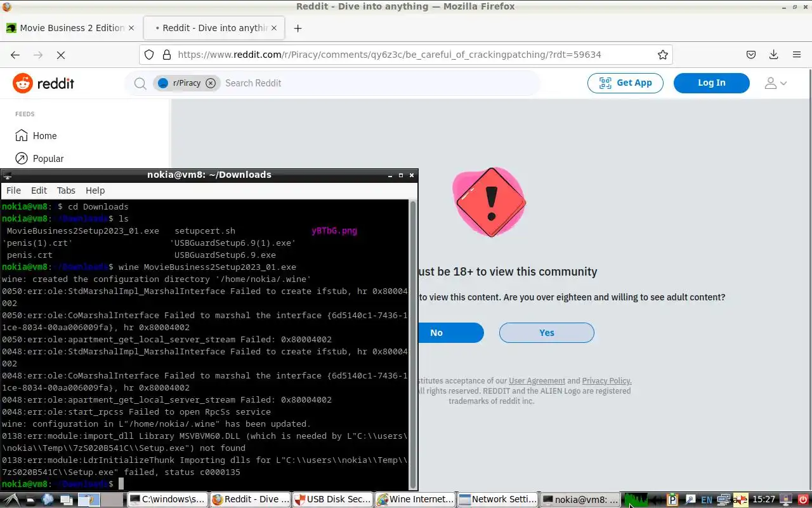The height and width of the screenshot is (508, 812).
Task: Click the show desktop windows icon
Action: click(67, 500)
